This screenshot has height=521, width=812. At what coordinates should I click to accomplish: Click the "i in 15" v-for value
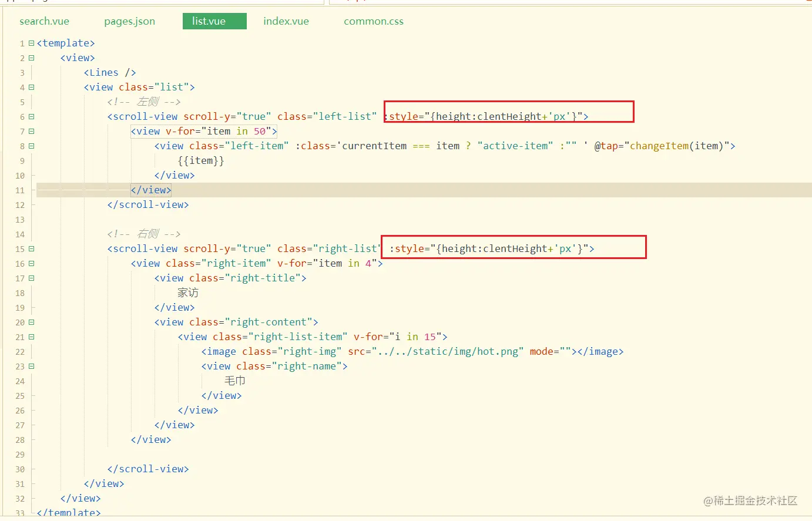[415, 337]
